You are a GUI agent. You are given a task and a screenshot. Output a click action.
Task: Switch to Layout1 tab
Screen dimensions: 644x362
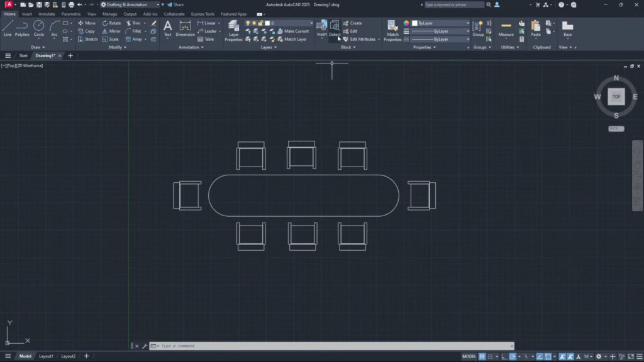click(46, 356)
